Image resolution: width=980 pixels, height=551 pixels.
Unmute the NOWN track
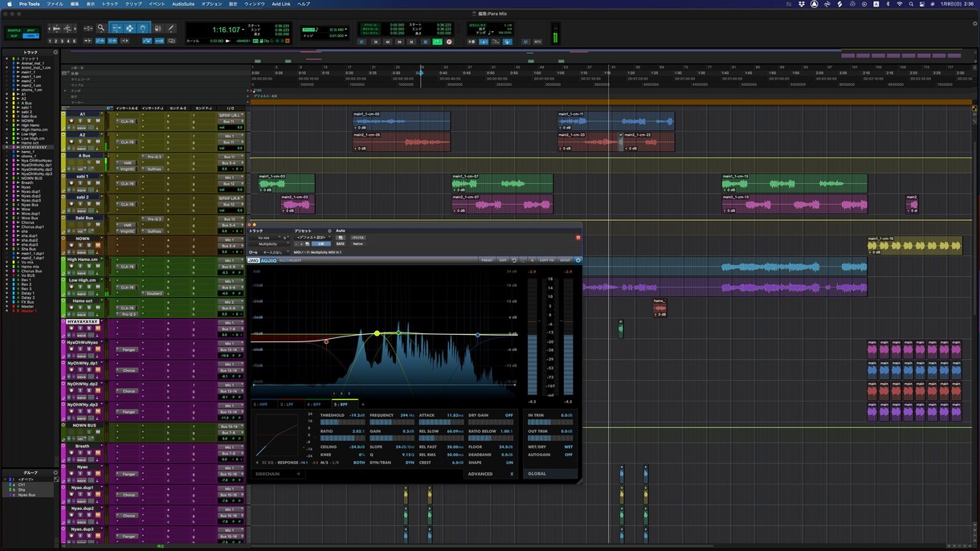(x=99, y=246)
